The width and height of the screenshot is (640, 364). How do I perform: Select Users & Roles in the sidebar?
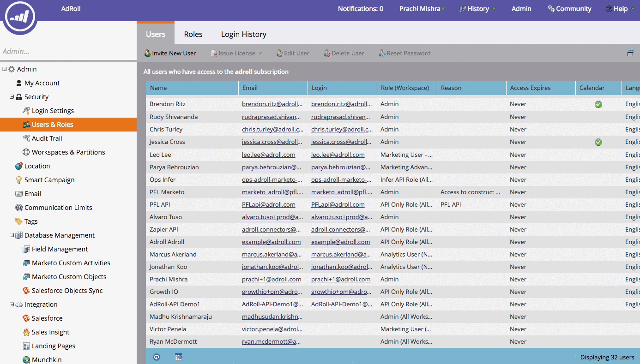click(x=68, y=125)
